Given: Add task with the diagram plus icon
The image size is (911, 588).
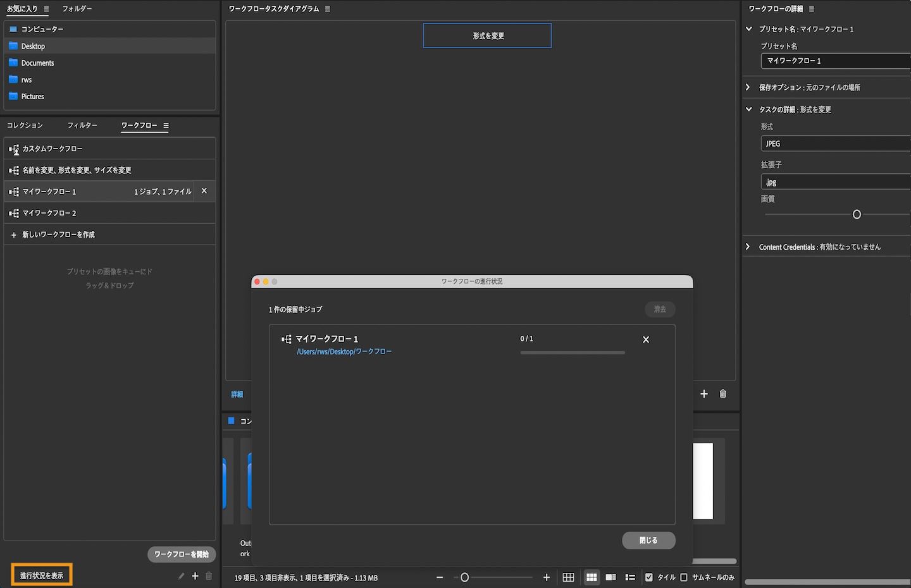Looking at the screenshot, I should coord(704,394).
